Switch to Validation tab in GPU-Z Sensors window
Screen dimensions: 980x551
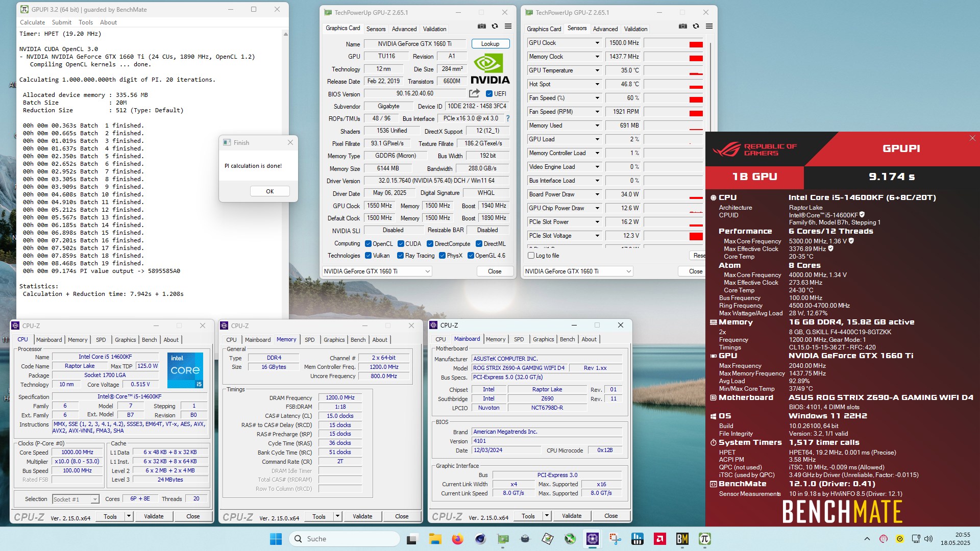pyautogui.click(x=635, y=29)
